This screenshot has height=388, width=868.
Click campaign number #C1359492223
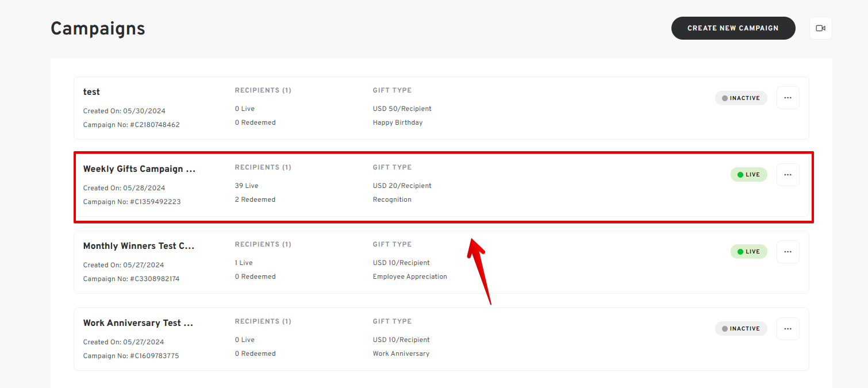155,202
